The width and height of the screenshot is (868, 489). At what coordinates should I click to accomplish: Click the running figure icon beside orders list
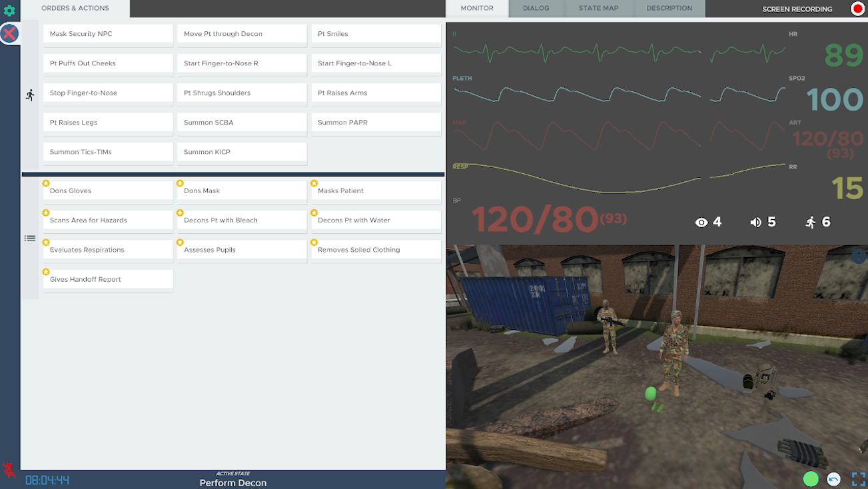[30, 95]
